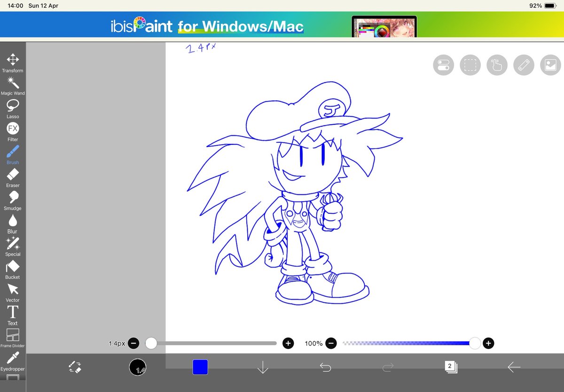The height and width of the screenshot is (392, 564).
Task: Open the ibisPaint for Windows/Mac ad banner
Action: pos(282,24)
